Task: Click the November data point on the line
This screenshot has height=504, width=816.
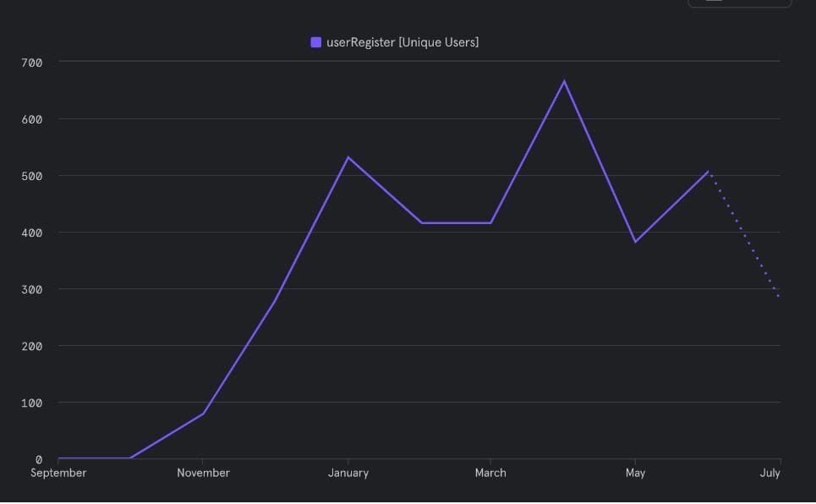Action: click(x=203, y=414)
